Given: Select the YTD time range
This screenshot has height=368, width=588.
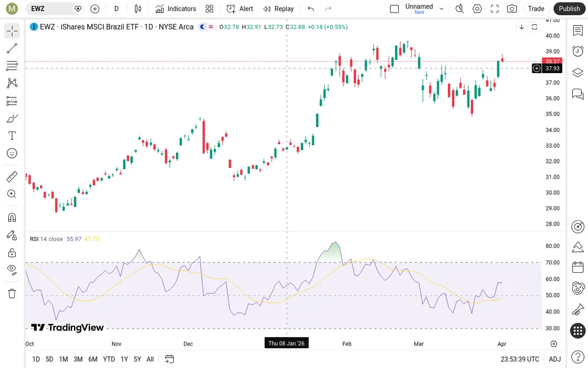Looking at the screenshot, I should (109, 359).
